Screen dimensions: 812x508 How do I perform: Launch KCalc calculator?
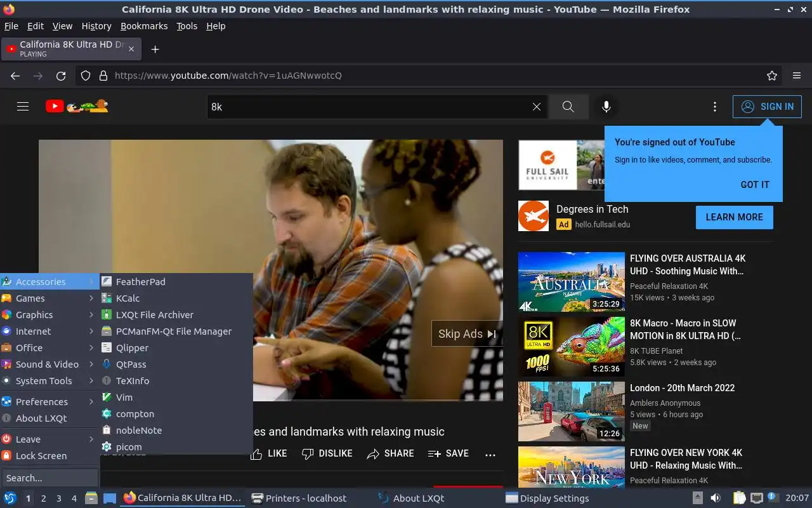tap(176, 298)
